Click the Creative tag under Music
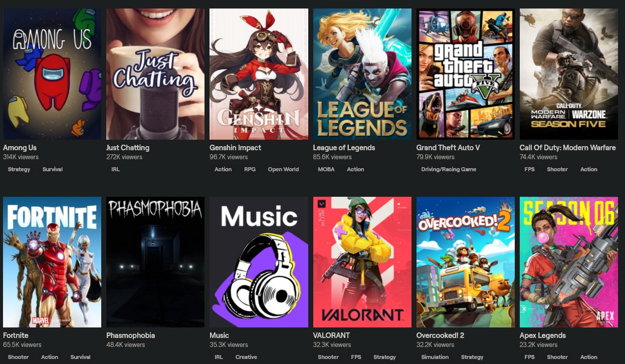This screenshot has height=364, width=625. [246, 357]
